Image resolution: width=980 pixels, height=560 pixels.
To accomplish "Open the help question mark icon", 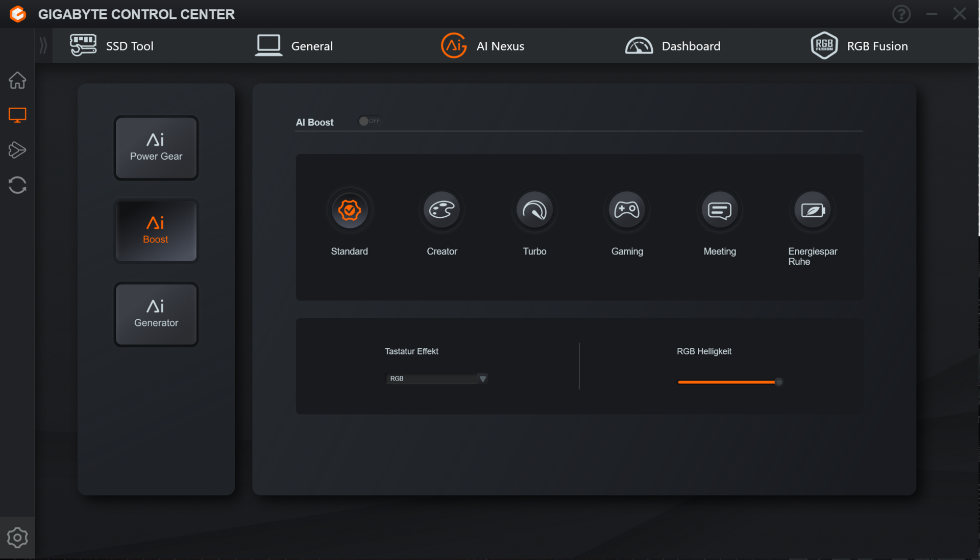I will [x=901, y=14].
